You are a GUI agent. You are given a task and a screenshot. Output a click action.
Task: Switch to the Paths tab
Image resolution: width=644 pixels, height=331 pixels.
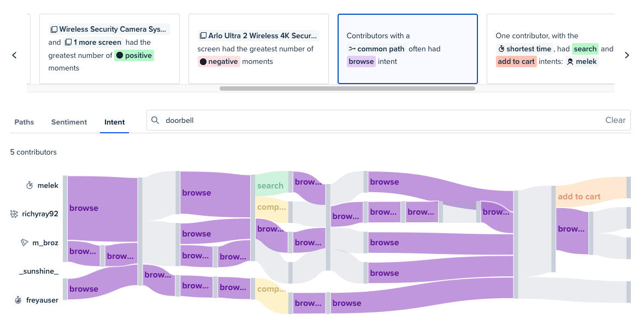[x=24, y=122]
